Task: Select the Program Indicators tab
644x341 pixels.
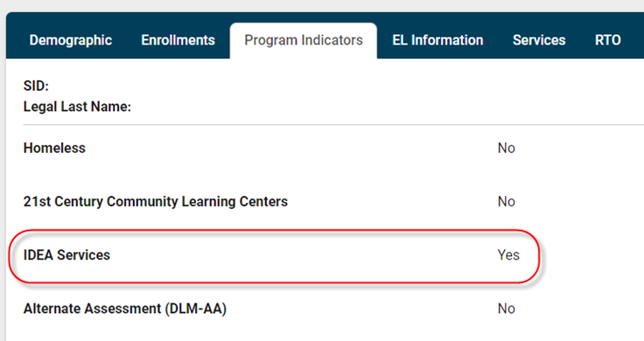Action: (x=304, y=40)
